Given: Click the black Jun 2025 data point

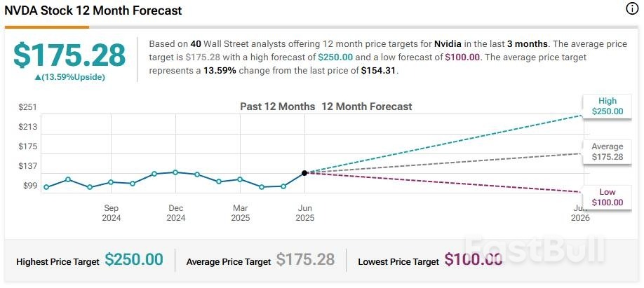Looking at the screenshot, I should (x=304, y=172).
